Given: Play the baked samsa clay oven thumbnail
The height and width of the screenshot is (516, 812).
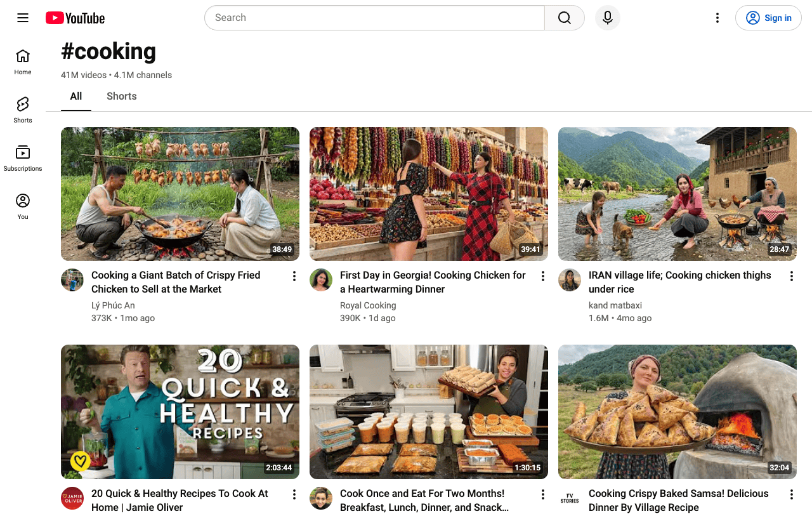Looking at the screenshot, I should [678, 412].
